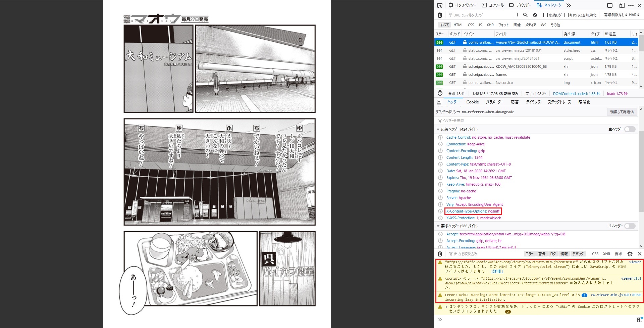644x328 pixels.
Task: Switch DevTools dock position layout icon
Action: pyautogui.click(x=610, y=5)
